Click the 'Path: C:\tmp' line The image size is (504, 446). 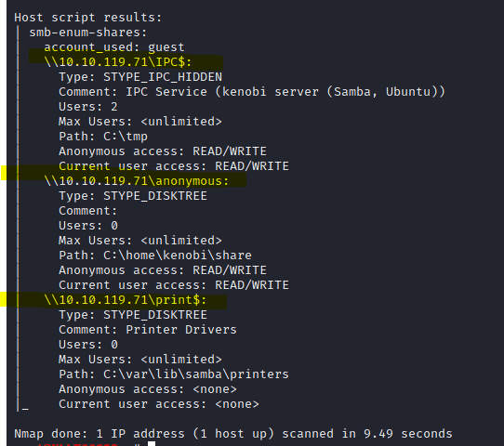[103, 137]
